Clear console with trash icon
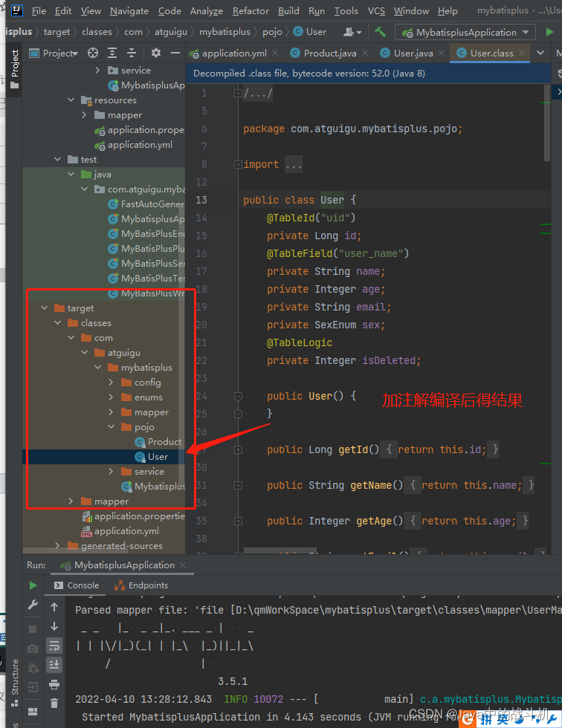562x728 pixels. point(54,703)
